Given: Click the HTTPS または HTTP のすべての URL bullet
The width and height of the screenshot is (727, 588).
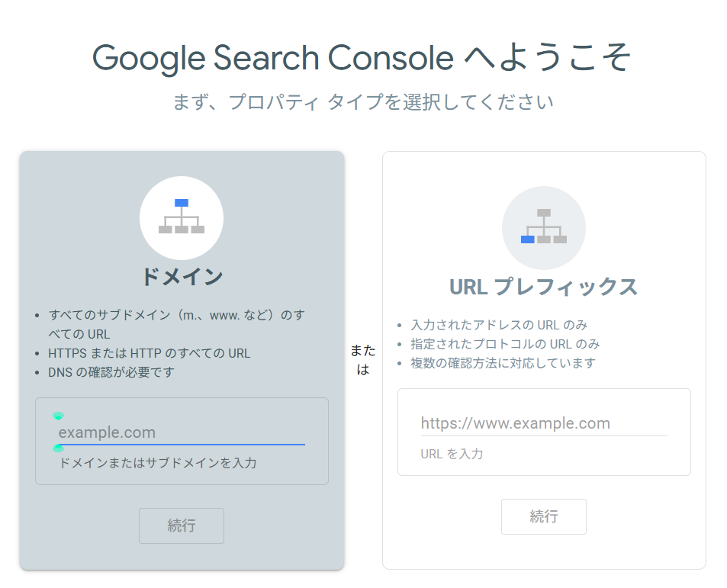Looking at the screenshot, I should click(149, 353).
